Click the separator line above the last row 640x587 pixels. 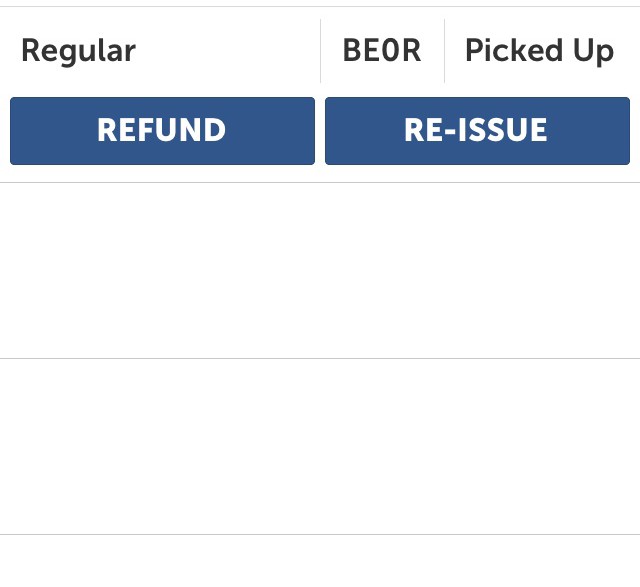(x=320, y=534)
